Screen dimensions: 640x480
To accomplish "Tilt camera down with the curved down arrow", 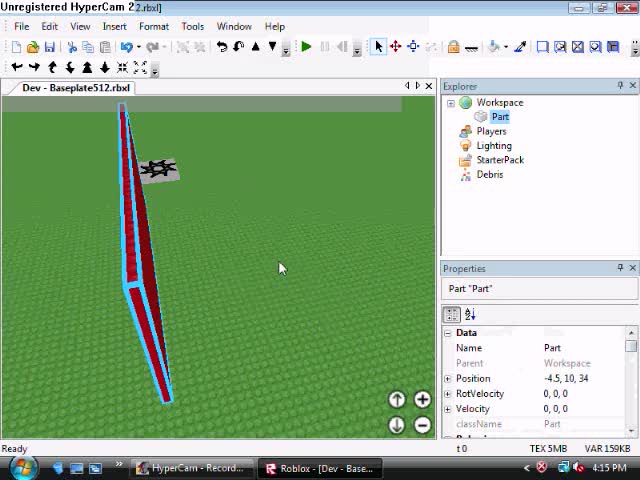I will [70, 67].
